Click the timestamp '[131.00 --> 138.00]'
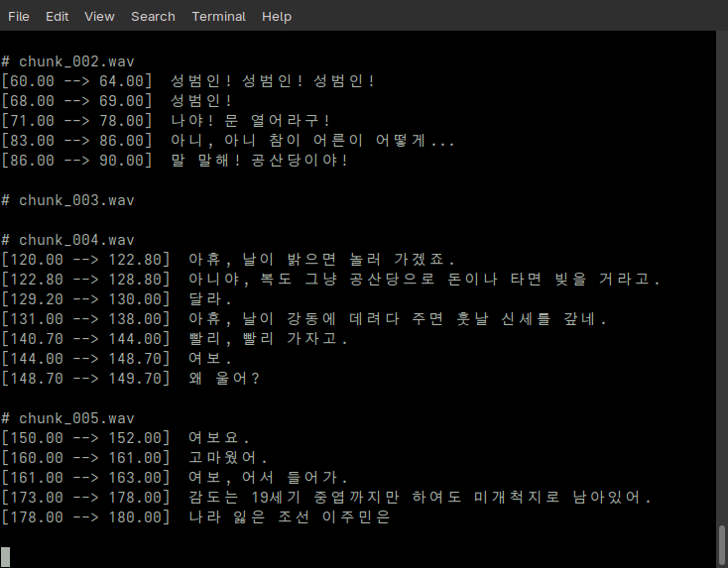 [85, 319]
